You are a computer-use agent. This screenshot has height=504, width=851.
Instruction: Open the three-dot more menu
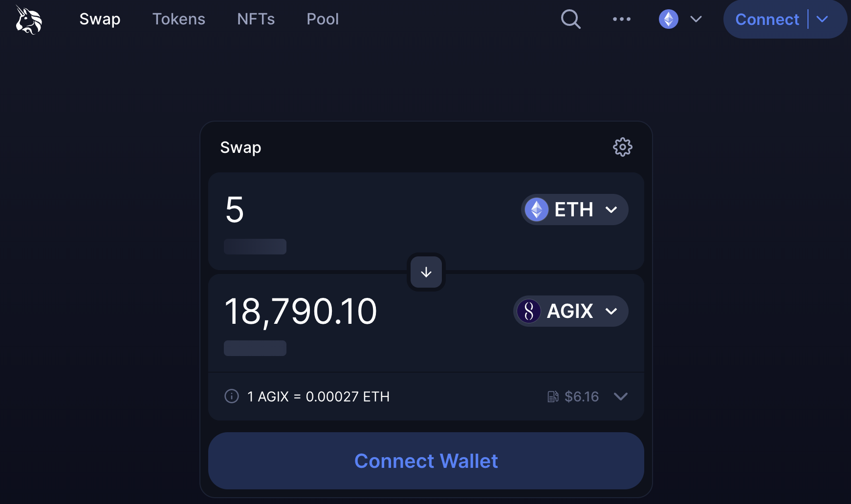pyautogui.click(x=622, y=20)
